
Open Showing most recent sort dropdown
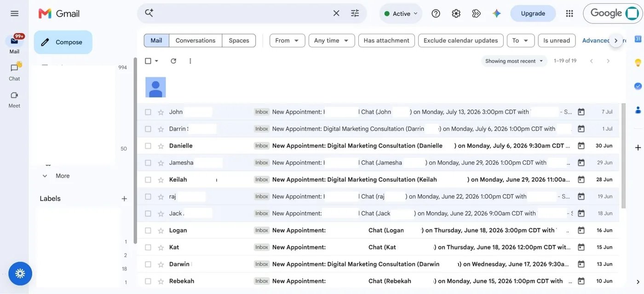click(514, 61)
